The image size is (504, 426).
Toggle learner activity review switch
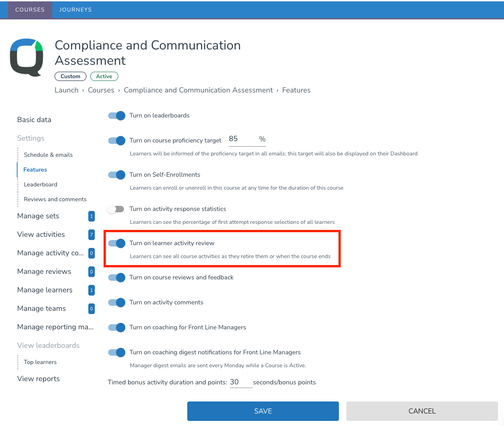117,243
